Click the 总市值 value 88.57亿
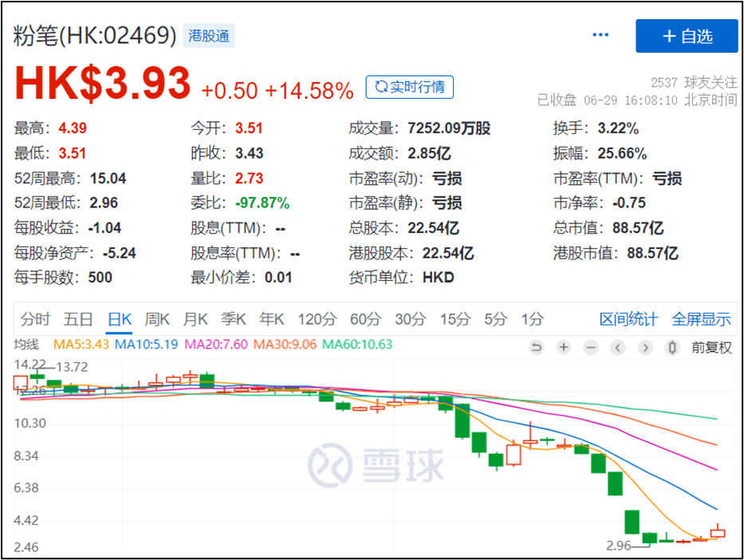This screenshot has width=744, height=560. pyautogui.click(x=638, y=228)
